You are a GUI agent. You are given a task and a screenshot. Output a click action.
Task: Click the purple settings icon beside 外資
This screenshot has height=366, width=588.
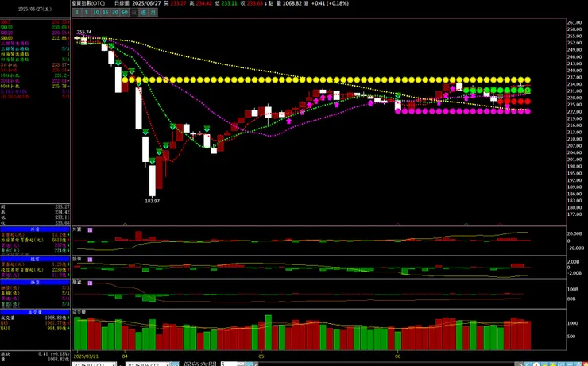tap(90, 229)
